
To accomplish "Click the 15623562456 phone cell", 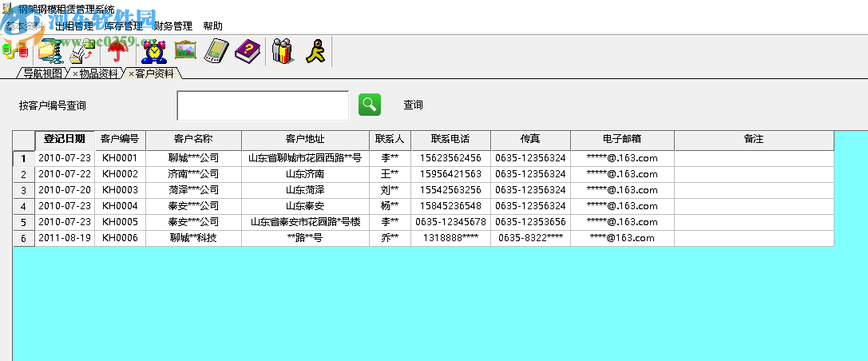I will (450, 158).
